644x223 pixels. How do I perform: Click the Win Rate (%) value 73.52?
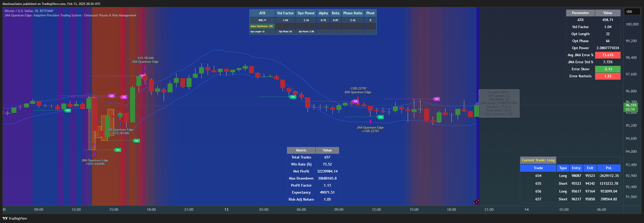coord(327,164)
